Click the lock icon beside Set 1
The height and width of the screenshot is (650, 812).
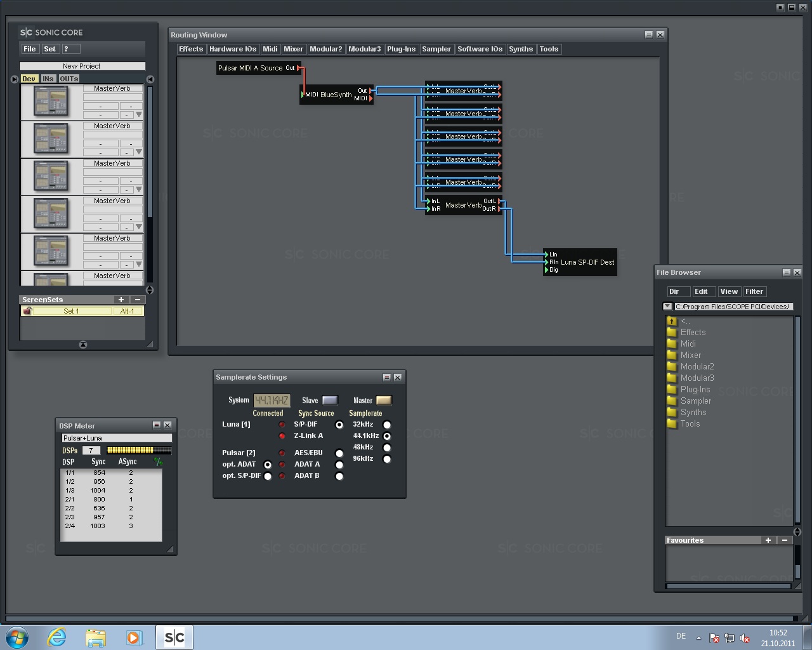(x=27, y=311)
